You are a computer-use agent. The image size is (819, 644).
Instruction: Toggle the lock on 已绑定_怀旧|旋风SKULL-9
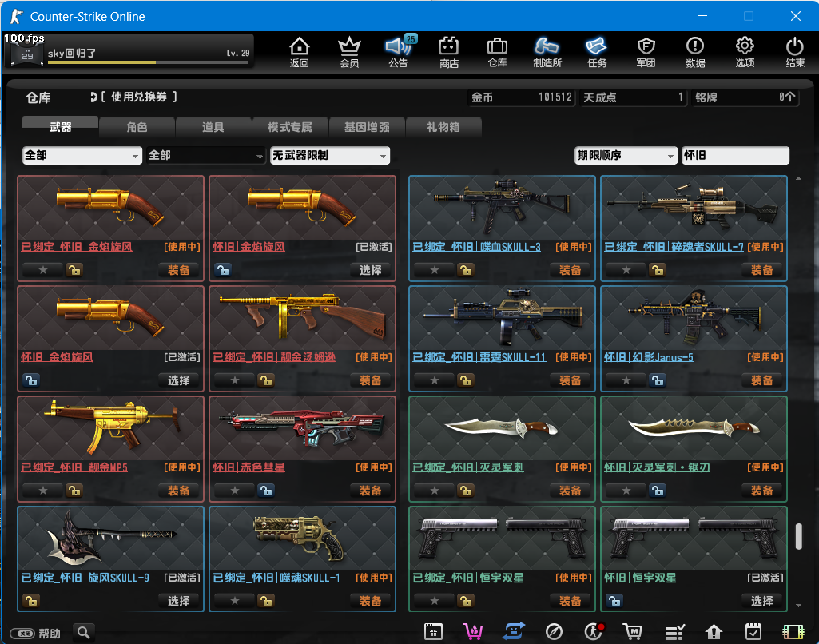pos(31,601)
